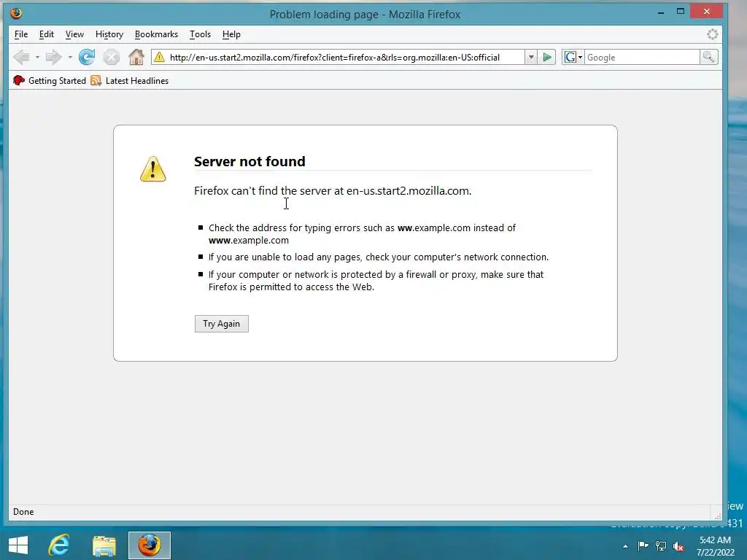Screen dimensions: 747x560
Task: Expand the address bar history dropdown
Action: (x=531, y=57)
